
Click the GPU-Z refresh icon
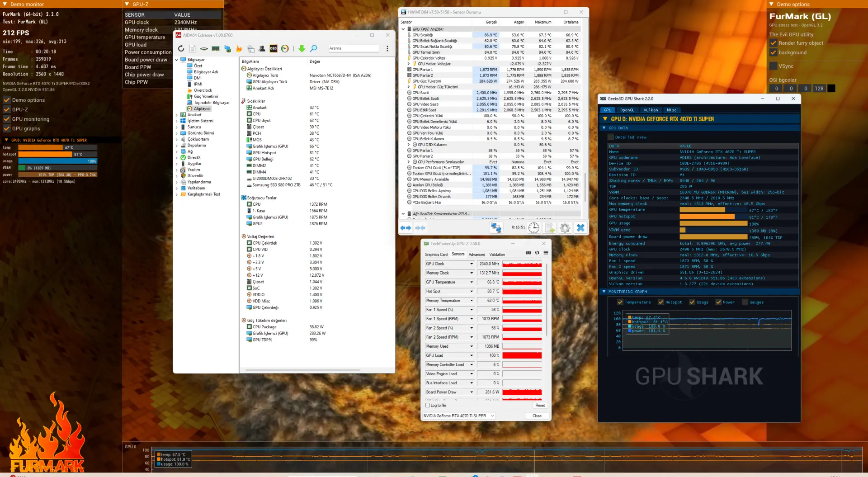[537, 253]
